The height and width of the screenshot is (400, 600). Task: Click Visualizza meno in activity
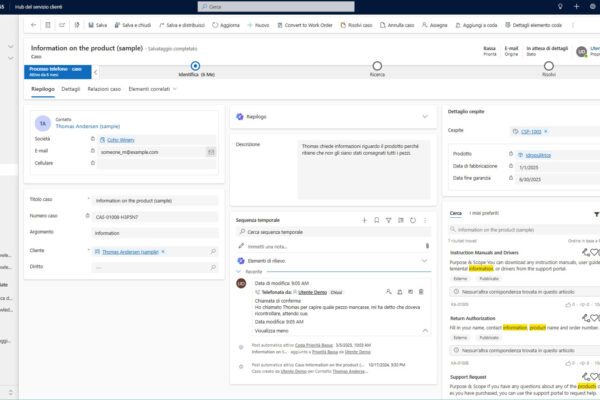click(272, 331)
